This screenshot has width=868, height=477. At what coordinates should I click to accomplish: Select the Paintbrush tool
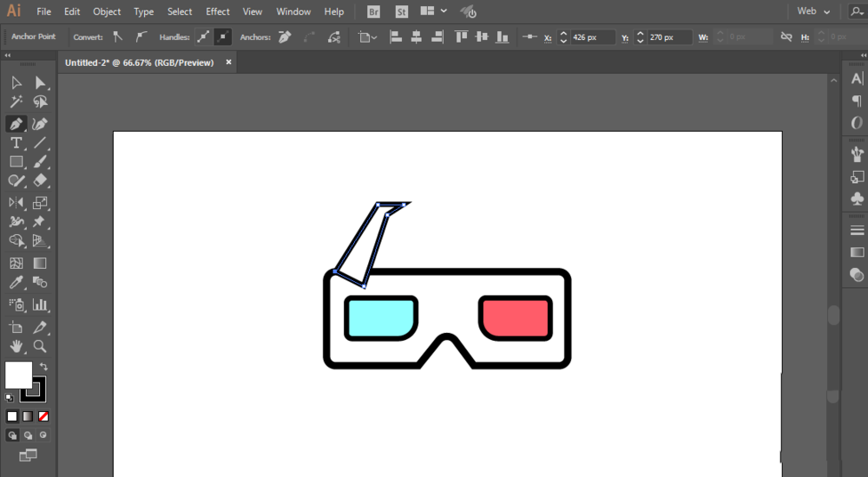pos(40,161)
